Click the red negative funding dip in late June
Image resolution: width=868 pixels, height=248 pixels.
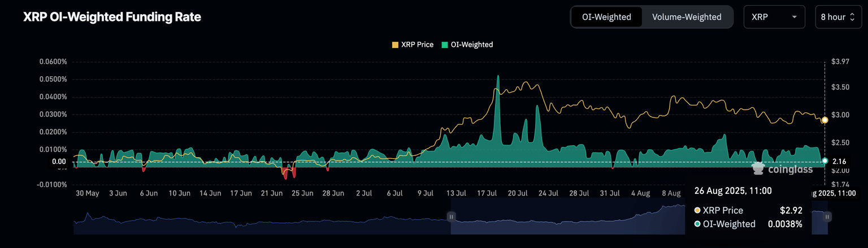click(285, 174)
